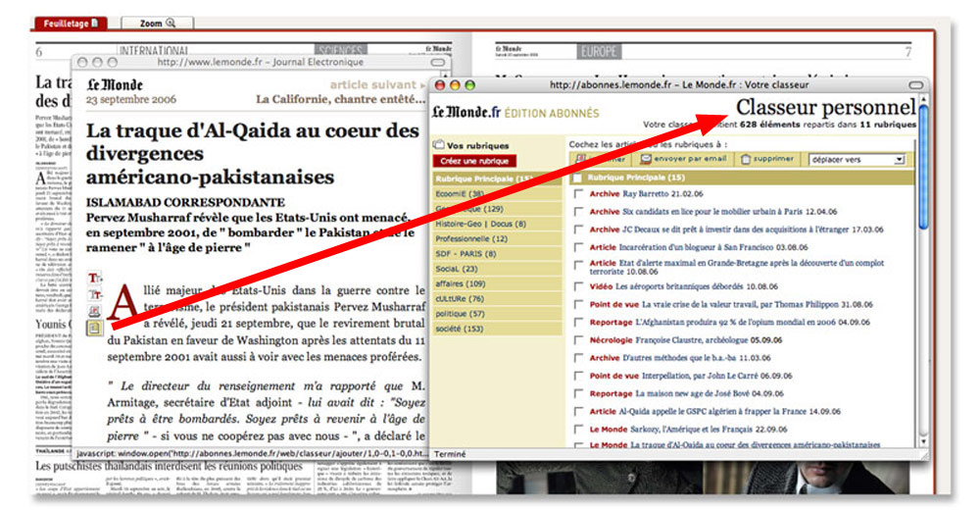This screenshot has width=980, height=510.
Task: Click the folder icon beside Vos rubriques
Action: click(x=439, y=144)
